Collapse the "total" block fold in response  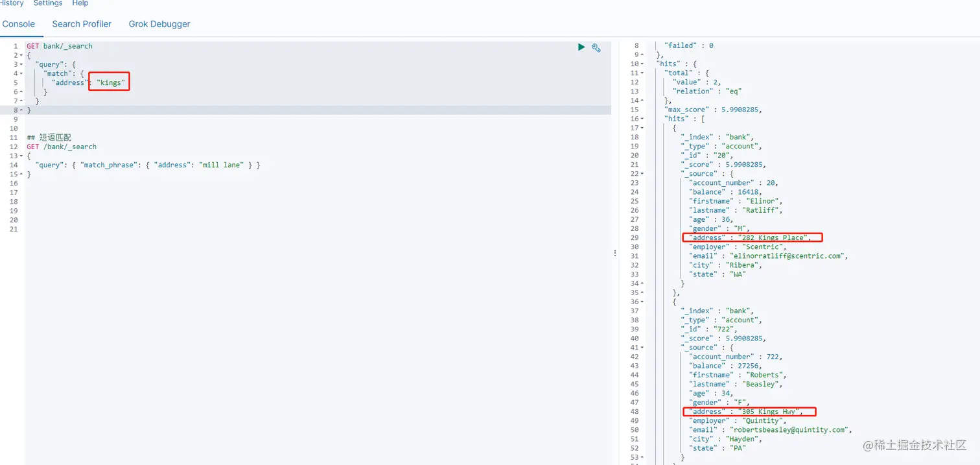pyautogui.click(x=642, y=73)
